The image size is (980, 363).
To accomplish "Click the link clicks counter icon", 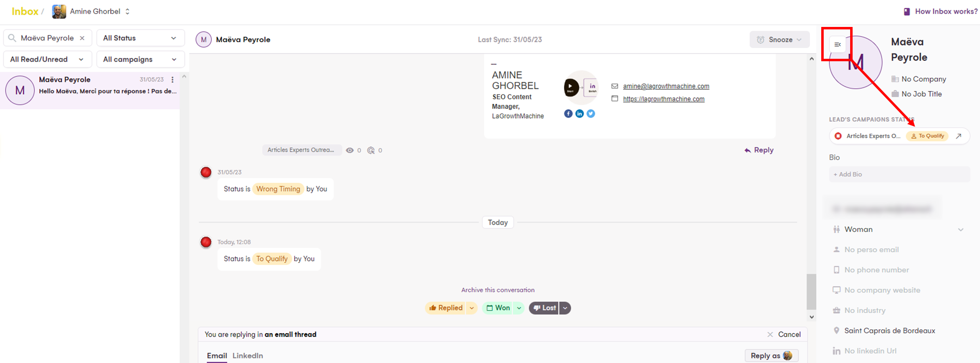I will click(371, 150).
